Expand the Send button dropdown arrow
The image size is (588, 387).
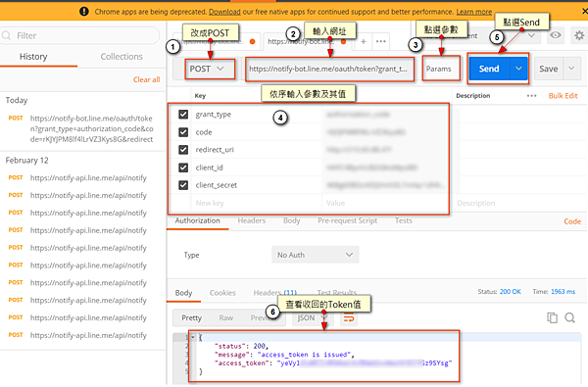(518, 69)
